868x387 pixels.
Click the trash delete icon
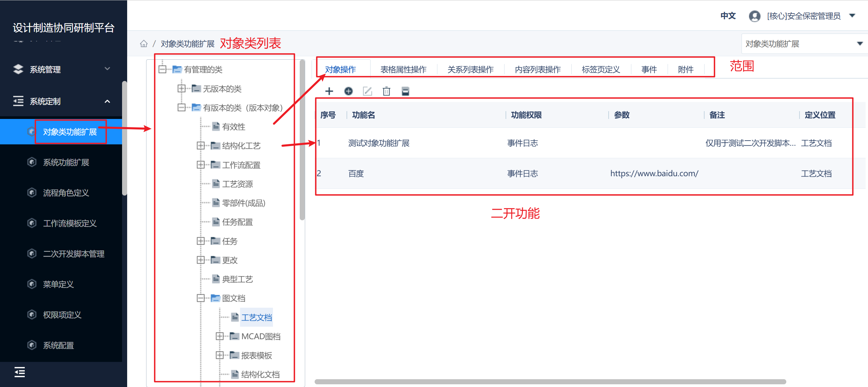pos(387,91)
